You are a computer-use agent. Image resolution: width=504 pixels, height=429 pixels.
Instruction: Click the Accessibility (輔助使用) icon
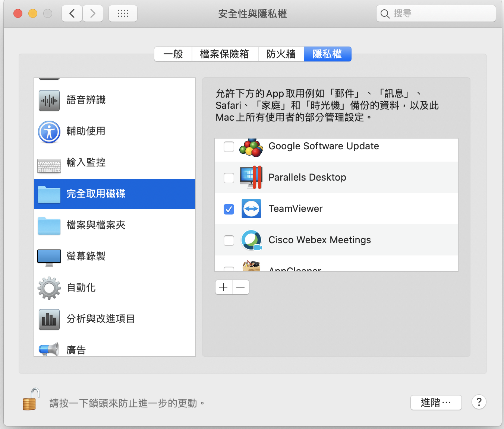(49, 131)
